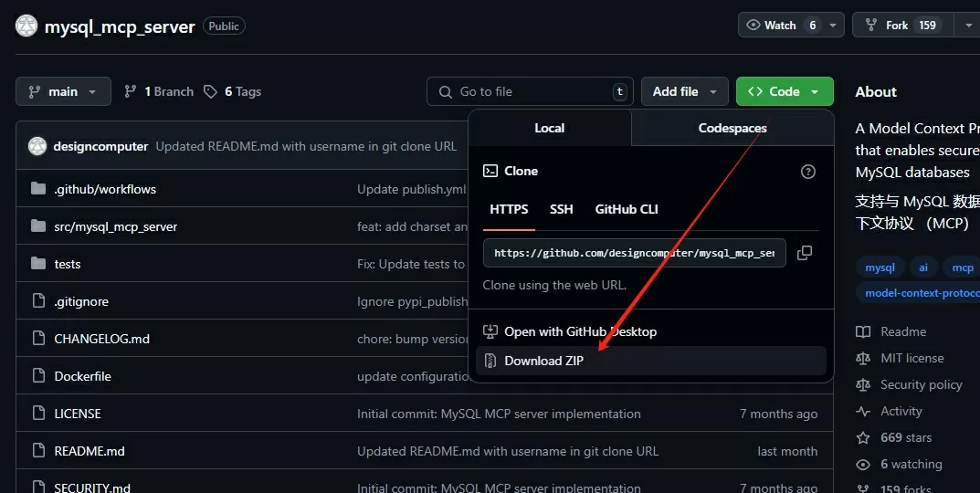
Task: Click the Open with GitHub Desktop icon
Action: (490, 331)
